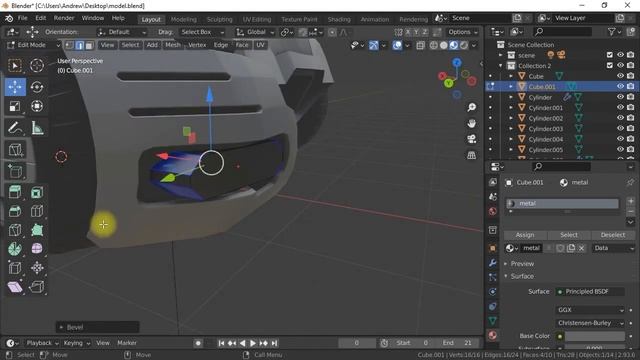640x360 pixels.
Task: Open the Playback popover
Action: 42,343
